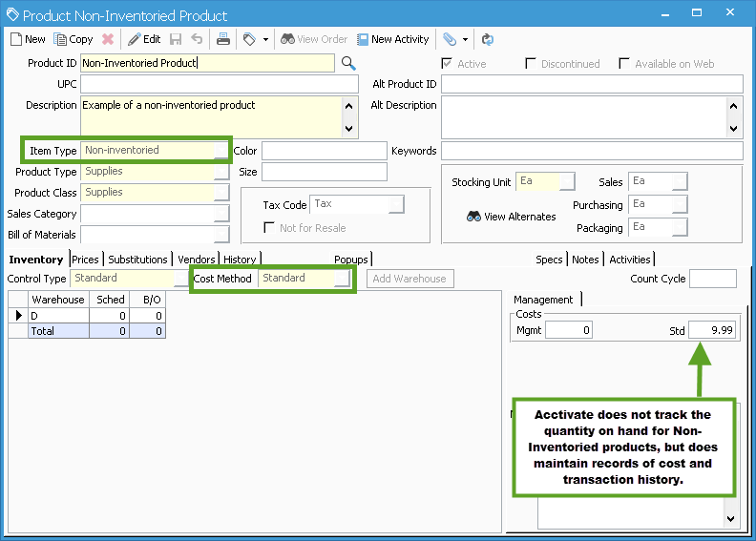Click the red Delete X icon
The image size is (756, 541).
[108, 39]
